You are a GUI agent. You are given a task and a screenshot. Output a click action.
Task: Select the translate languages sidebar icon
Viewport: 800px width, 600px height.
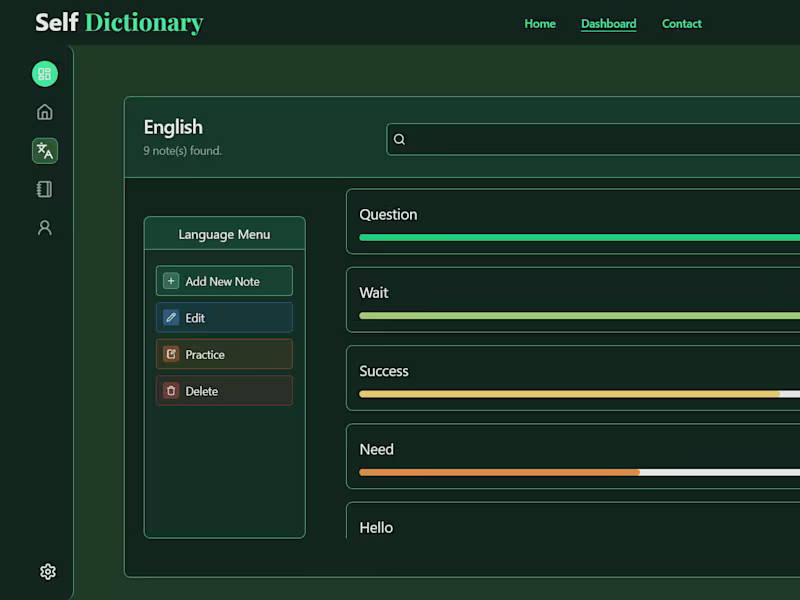(x=45, y=151)
